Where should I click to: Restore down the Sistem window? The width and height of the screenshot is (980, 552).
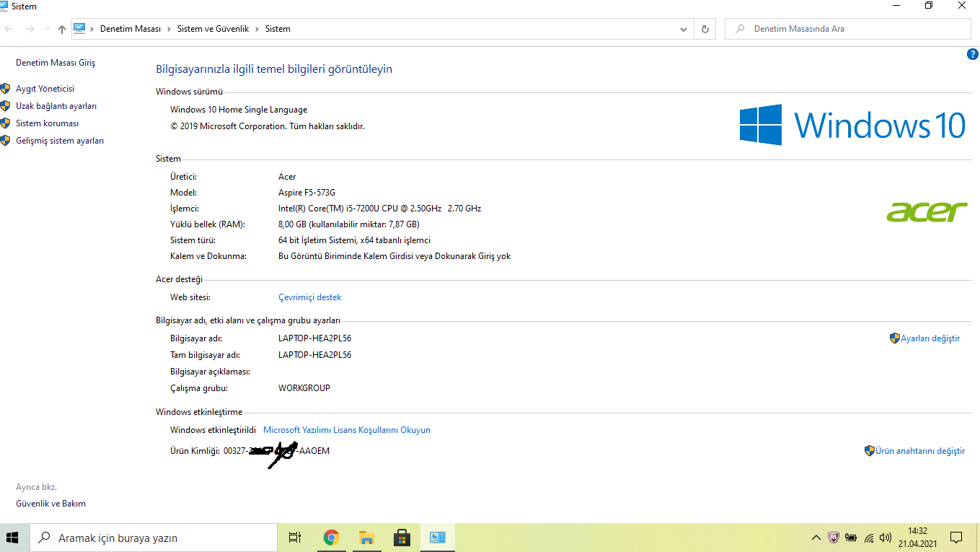[x=929, y=6]
